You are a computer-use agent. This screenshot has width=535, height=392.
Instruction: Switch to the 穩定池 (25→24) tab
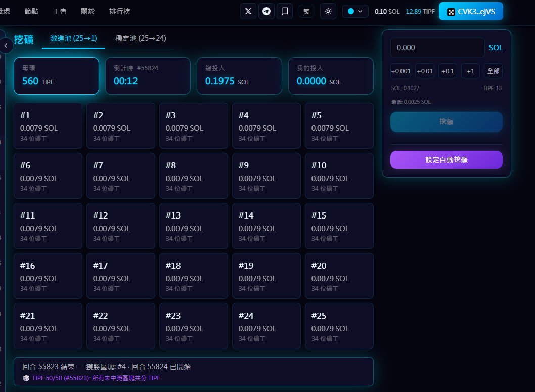pyautogui.click(x=141, y=38)
